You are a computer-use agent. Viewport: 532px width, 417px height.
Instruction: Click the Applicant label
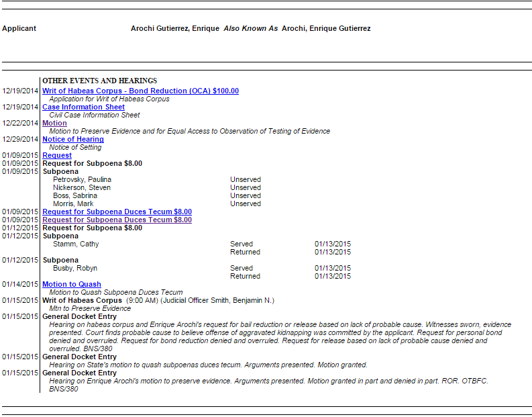[x=19, y=29]
